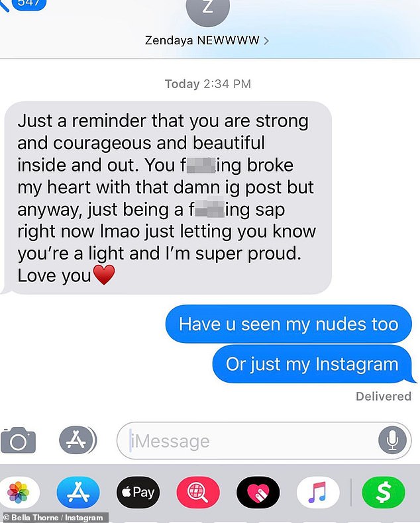Tap the 'Or just my Instagram' message bubble
The height and width of the screenshot is (523, 420).
click(312, 364)
